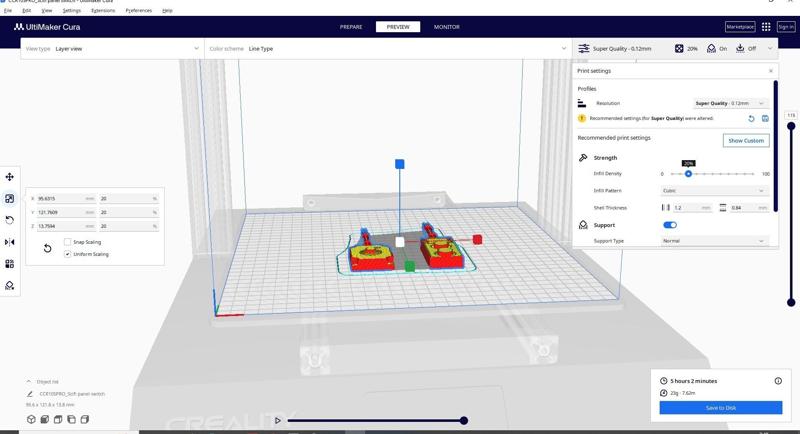Switch to the PREPARE stage tab

[351, 27]
